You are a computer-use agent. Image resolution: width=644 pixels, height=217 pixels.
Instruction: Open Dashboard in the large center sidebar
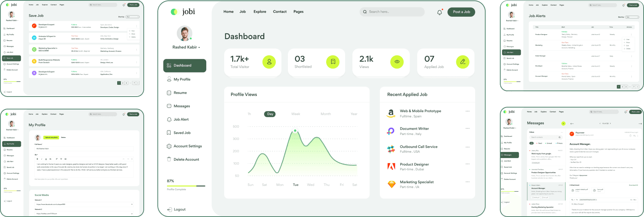(x=185, y=65)
